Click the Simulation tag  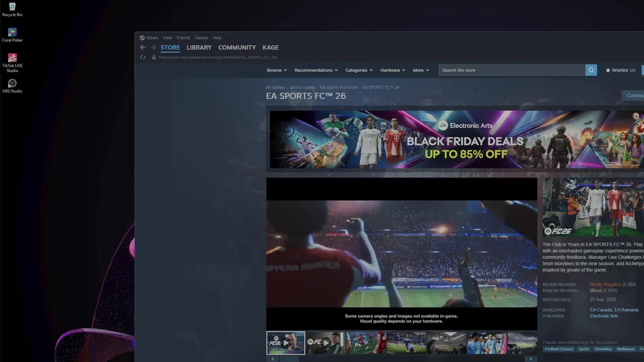(x=603, y=349)
